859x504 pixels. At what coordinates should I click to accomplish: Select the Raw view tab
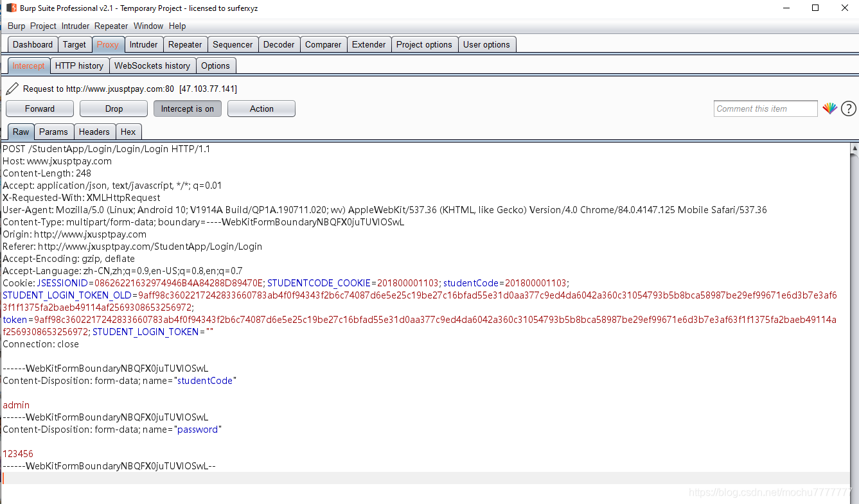(x=21, y=132)
